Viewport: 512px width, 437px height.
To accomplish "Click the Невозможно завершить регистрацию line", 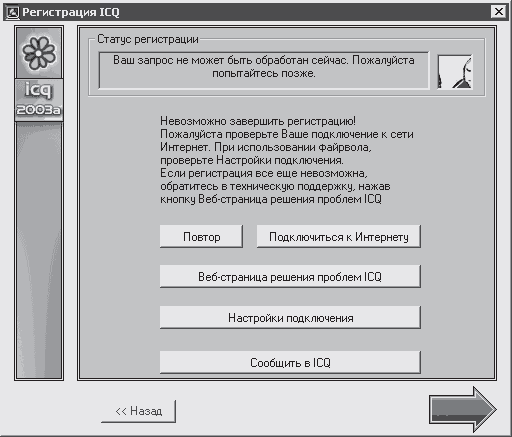I will [x=258, y=121].
